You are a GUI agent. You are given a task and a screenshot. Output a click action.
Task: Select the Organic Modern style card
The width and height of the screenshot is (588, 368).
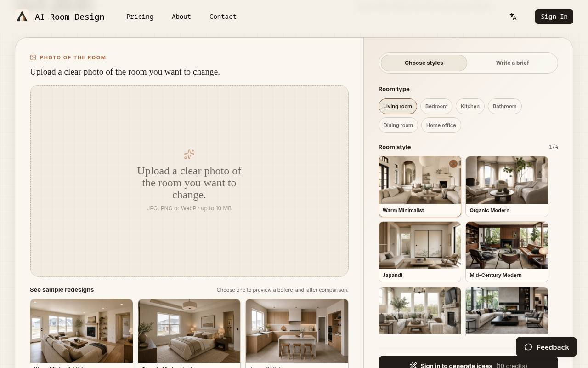(507, 186)
